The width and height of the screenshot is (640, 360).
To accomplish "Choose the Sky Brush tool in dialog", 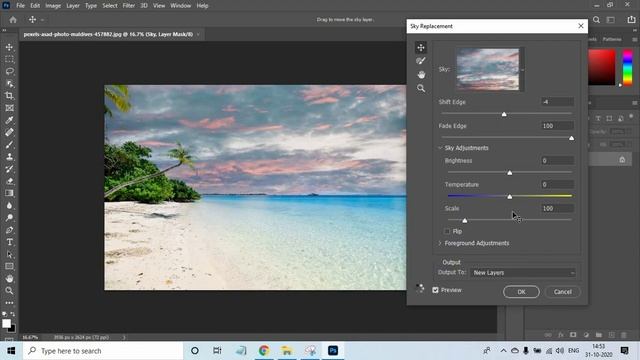I will pos(421,61).
